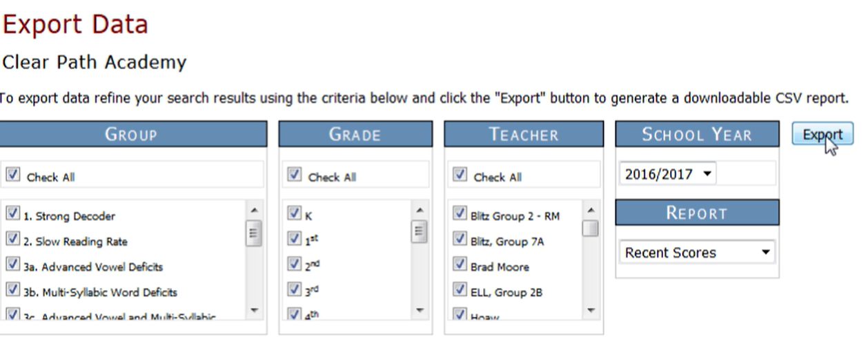Uncheck Blitz Group 2 - RM checkbox
Image resolution: width=868 pixels, height=348 pixels.
point(460,214)
